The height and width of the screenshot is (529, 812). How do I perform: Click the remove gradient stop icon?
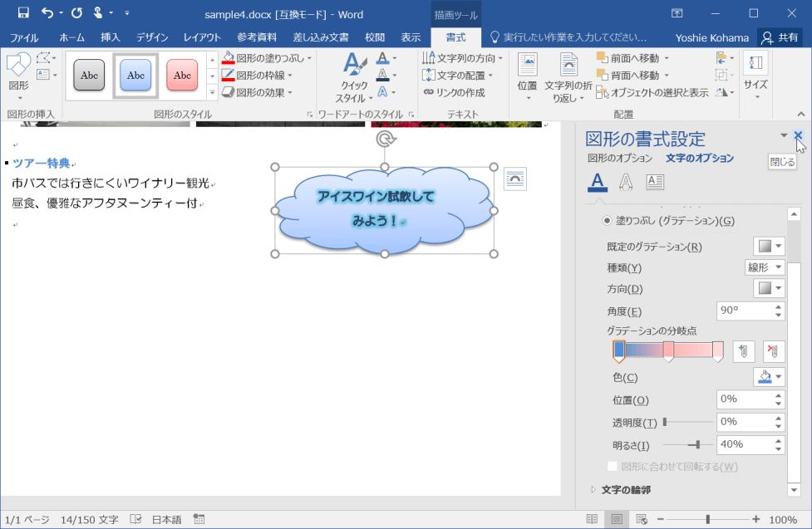click(773, 351)
